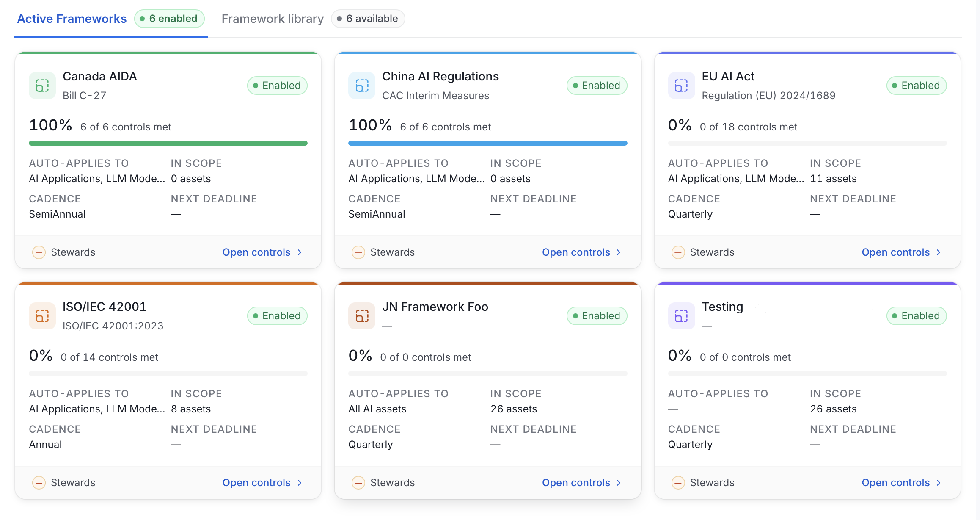Click the Stewards label on EU AI Act card

pos(712,252)
